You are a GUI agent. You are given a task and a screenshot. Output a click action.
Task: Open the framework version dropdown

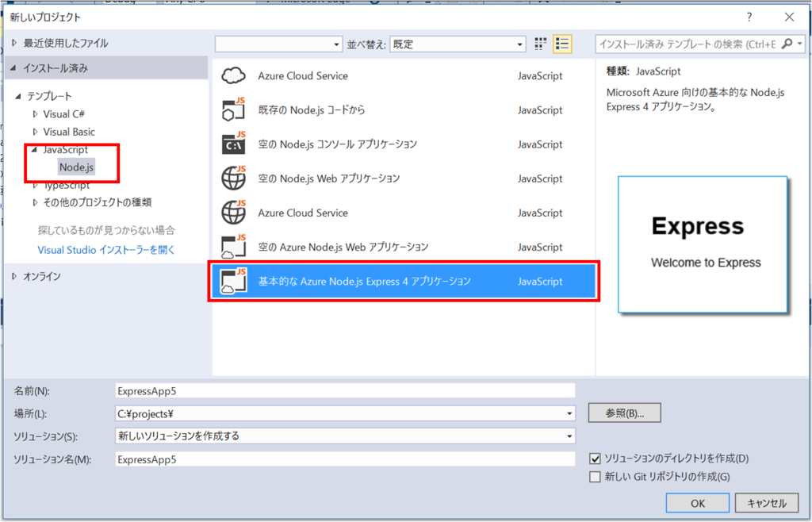point(279,44)
